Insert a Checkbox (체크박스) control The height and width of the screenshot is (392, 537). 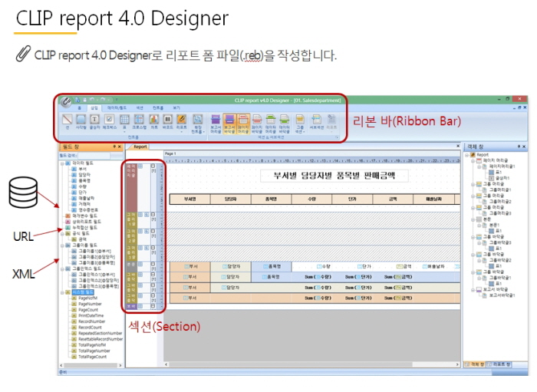pos(110,122)
